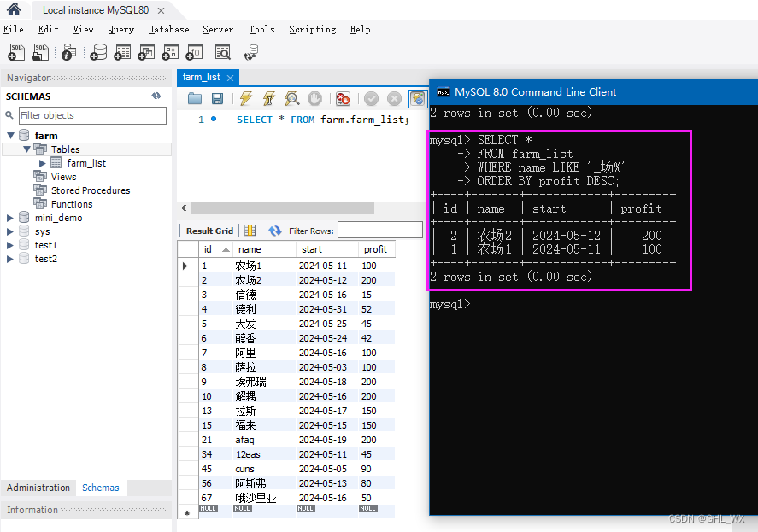
Task: Refresh the schemas list icon
Action: [156, 96]
